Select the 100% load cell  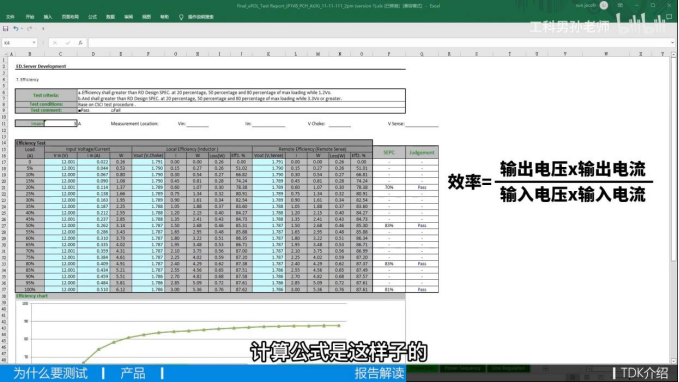click(30, 289)
